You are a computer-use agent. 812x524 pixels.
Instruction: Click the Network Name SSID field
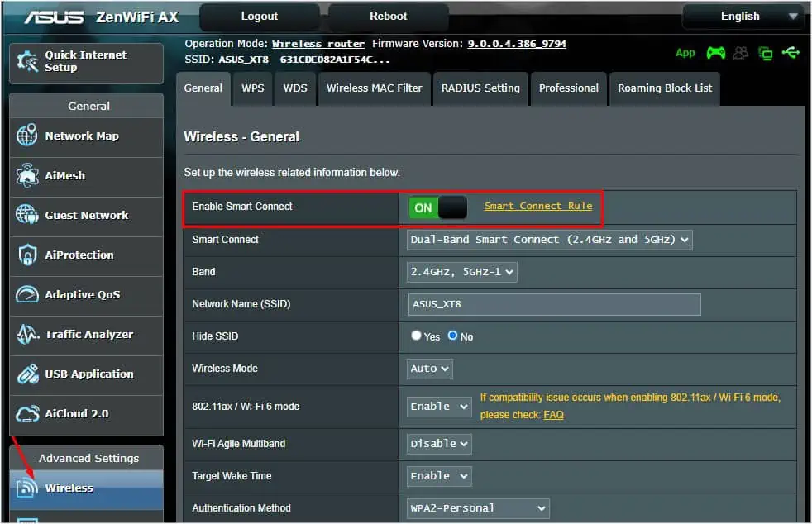(552, 304)
